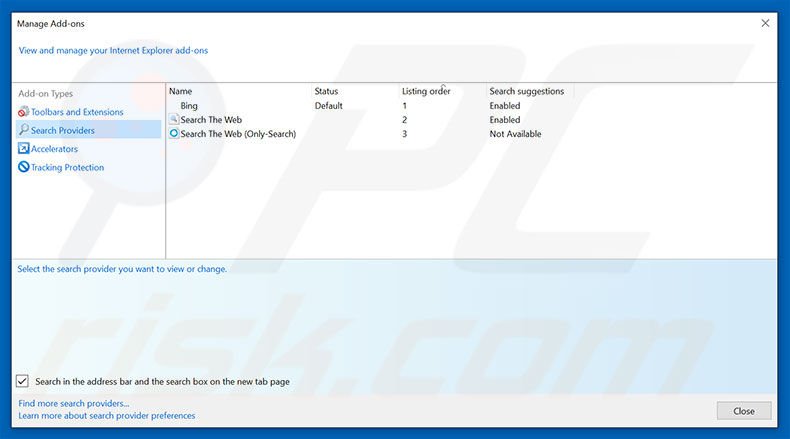The image size is (790, 439).
Task: Click View and manage your Internet Explorer add-ons
Action: tap(113, 50)
